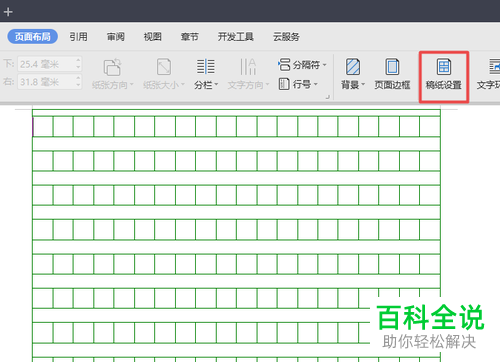This screenshot has width=500, height=362.
Task: Open the 页面布局 ribbon tab
Action: point(32,37)
